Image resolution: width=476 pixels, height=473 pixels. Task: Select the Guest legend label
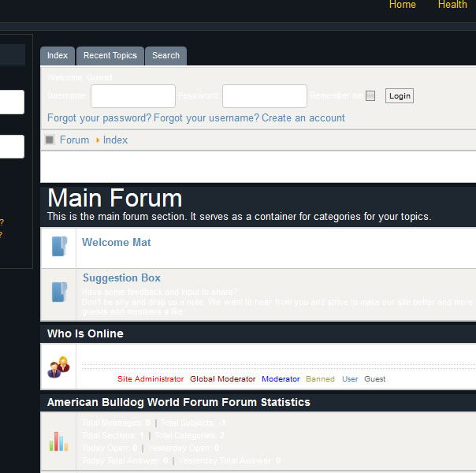375,379
